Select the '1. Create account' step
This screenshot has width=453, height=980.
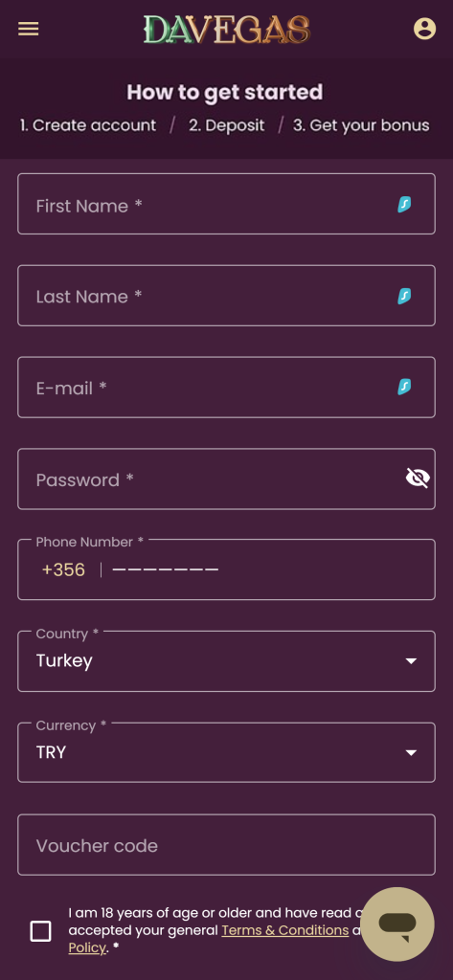(x=87, y=125)
